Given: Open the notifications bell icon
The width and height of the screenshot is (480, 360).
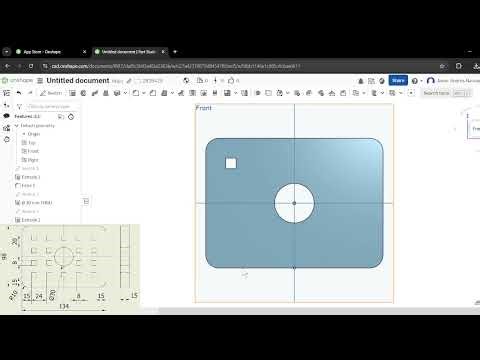Looking at the screenshot, I should point(361,81).
